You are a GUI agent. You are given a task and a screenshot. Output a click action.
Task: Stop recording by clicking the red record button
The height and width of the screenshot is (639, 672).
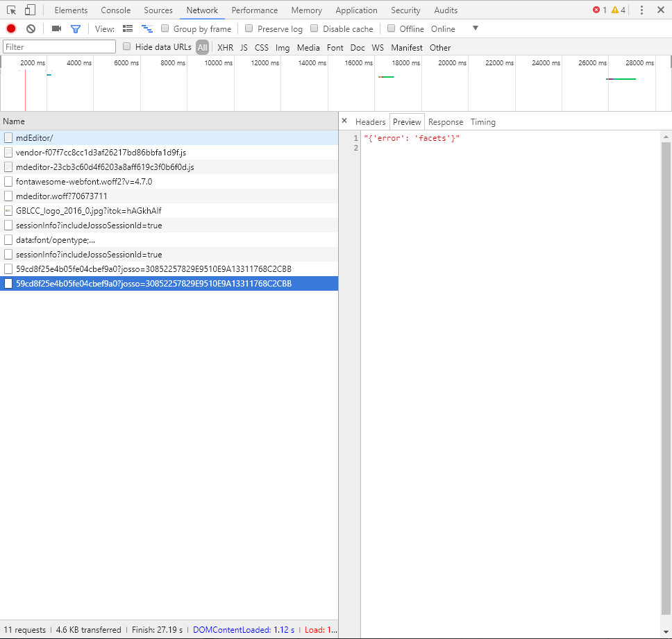tap(10, 28)
